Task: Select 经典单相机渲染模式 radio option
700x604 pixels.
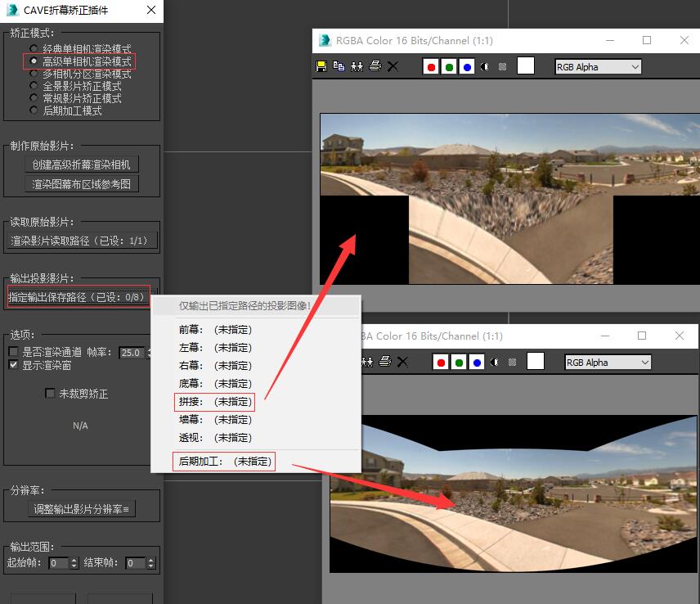Action: click(x=34, y=49)
